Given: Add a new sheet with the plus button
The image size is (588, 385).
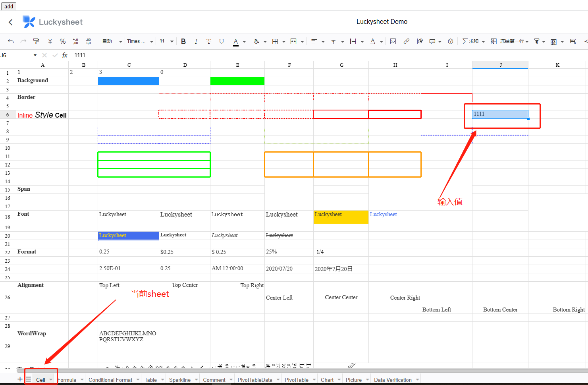Looking at the screenshot, I should pos(19,379).
